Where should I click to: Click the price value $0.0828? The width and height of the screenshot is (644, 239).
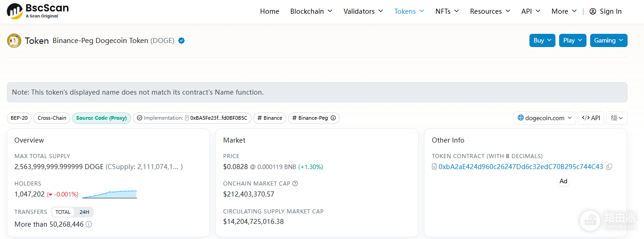click(x=236, y=167)
